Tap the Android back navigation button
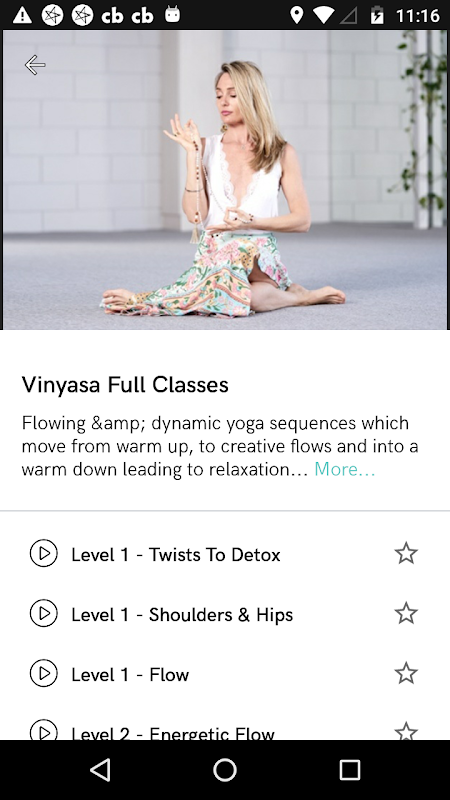This screenshot has width=450, height=800. click(101, 769)
